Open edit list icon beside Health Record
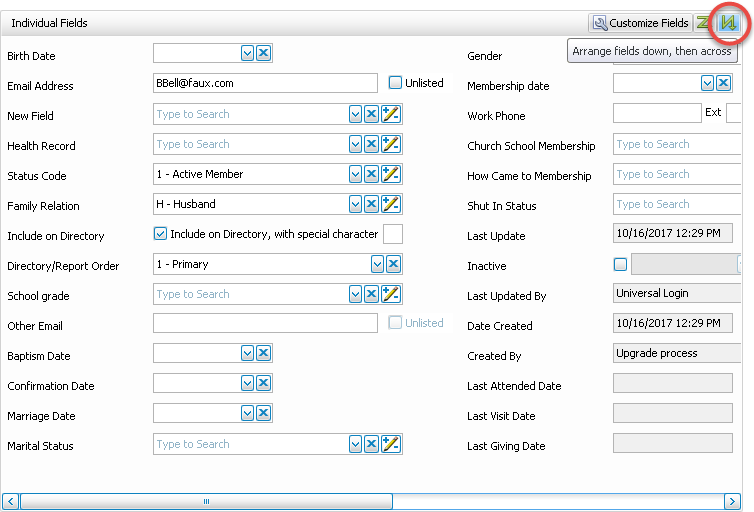 (x=391, y=144)
